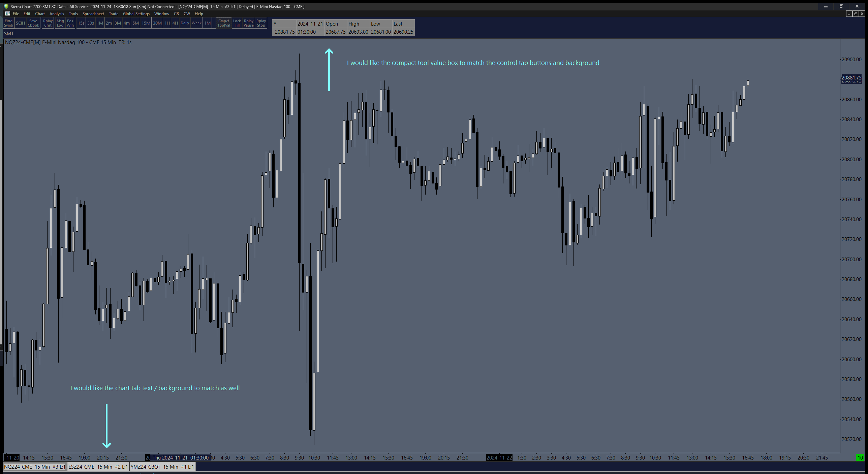Start replay with Rplay Chrt button
Image resolution: width=868 pixels, height=474 pixels.
48,23
